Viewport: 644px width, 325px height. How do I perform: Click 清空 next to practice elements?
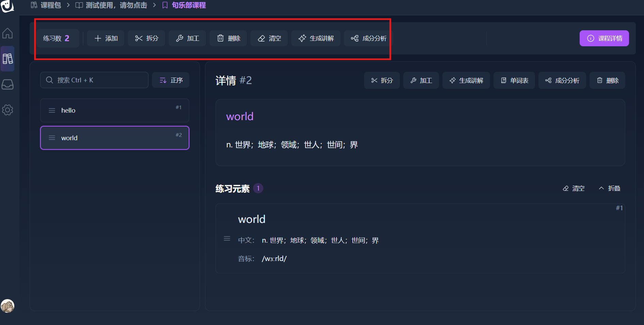pyautogui.click(x=574, y=189)
